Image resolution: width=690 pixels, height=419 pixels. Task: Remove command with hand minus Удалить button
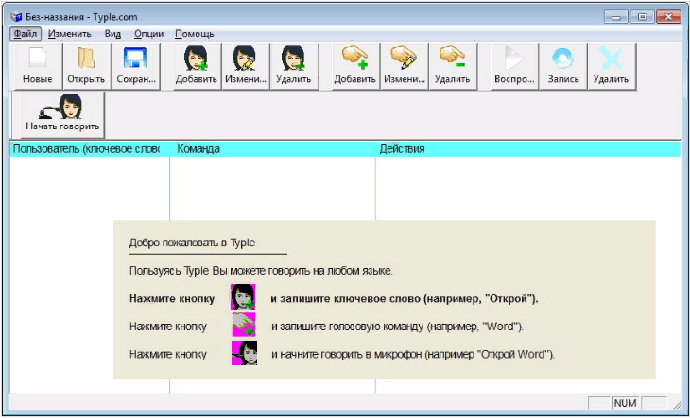pos(453,66)
